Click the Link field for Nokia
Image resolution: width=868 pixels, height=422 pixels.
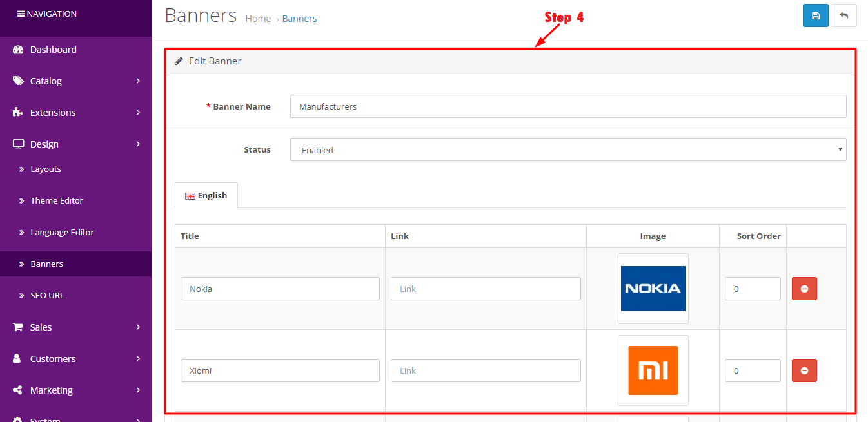pyautogui.click(x=486, y=289)
